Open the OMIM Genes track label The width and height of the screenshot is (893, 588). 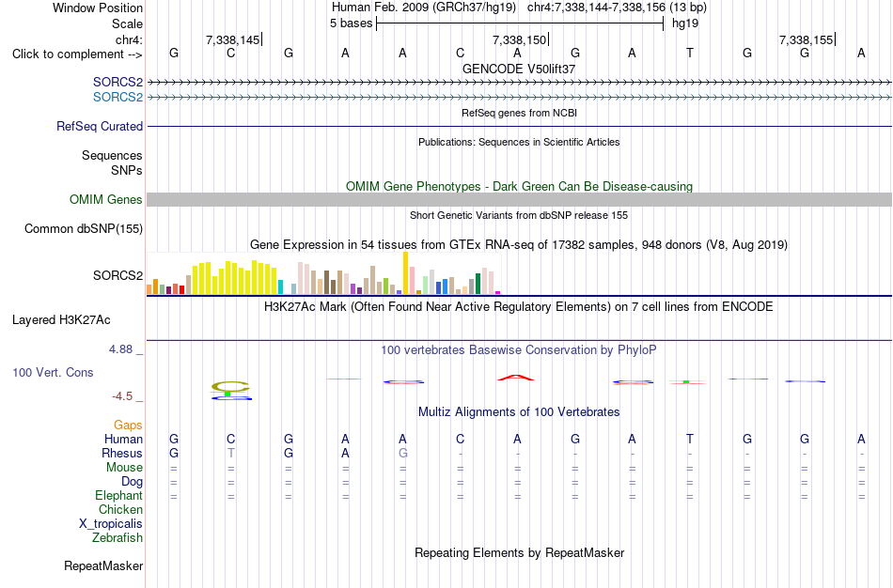point(106,199)
